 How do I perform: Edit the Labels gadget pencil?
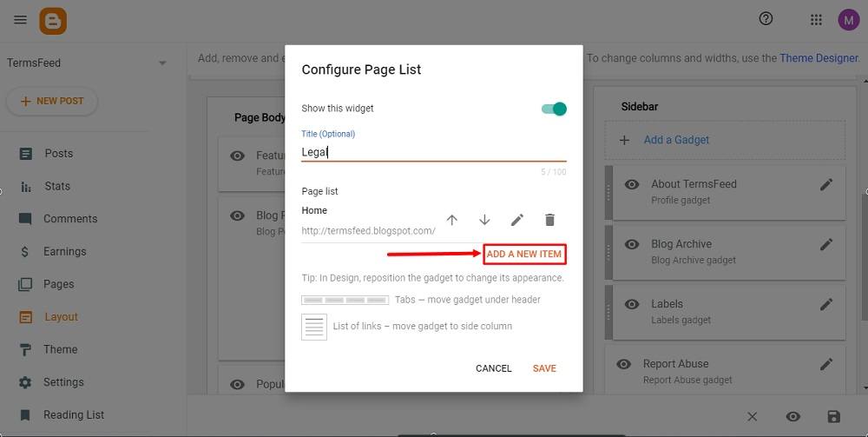pos(826,304)
